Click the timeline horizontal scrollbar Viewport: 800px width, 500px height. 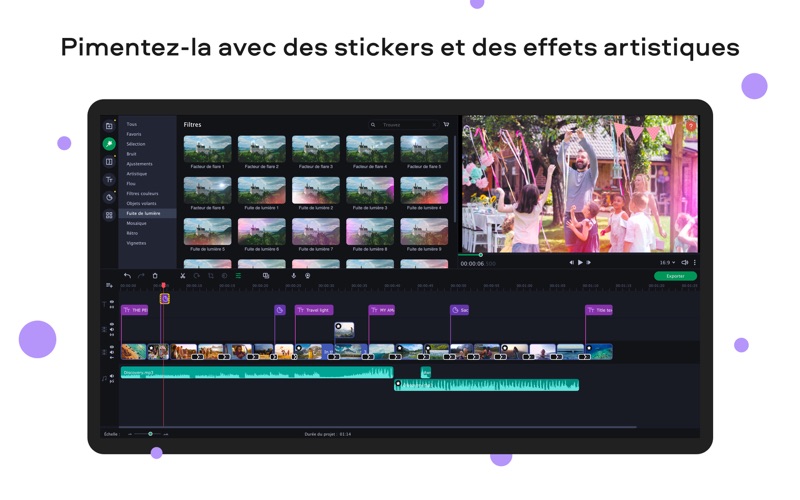pyautogui.click(x=378, y=427)
